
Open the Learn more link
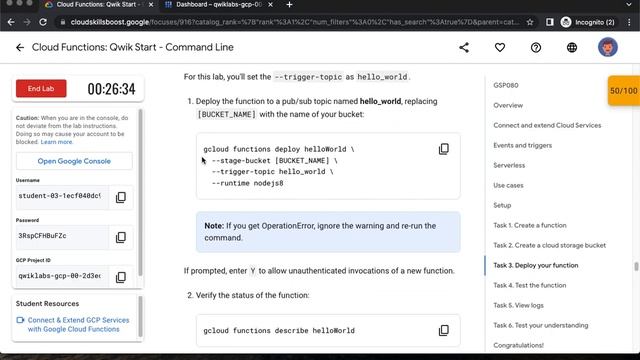[x=56, y=142]
